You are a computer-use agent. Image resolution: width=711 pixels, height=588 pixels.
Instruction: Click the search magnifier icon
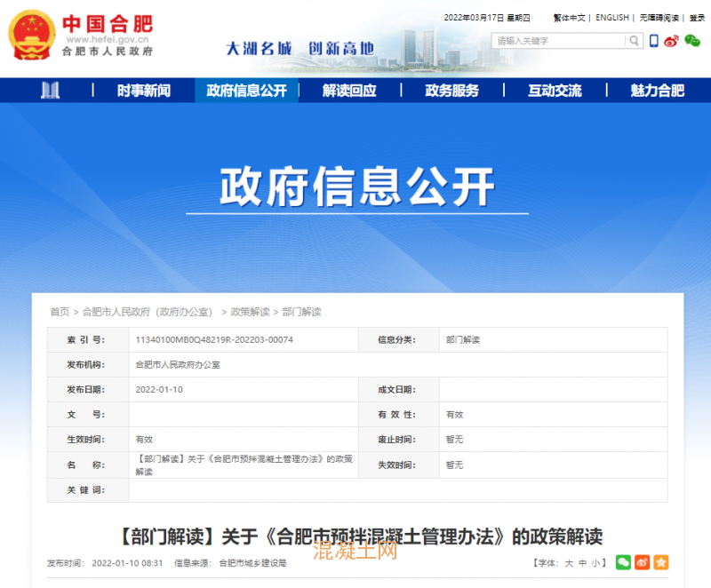[634, 41]
